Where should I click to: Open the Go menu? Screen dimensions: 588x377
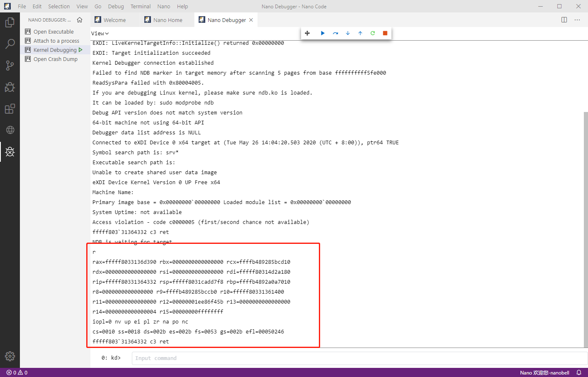click(x=98, y=6)
